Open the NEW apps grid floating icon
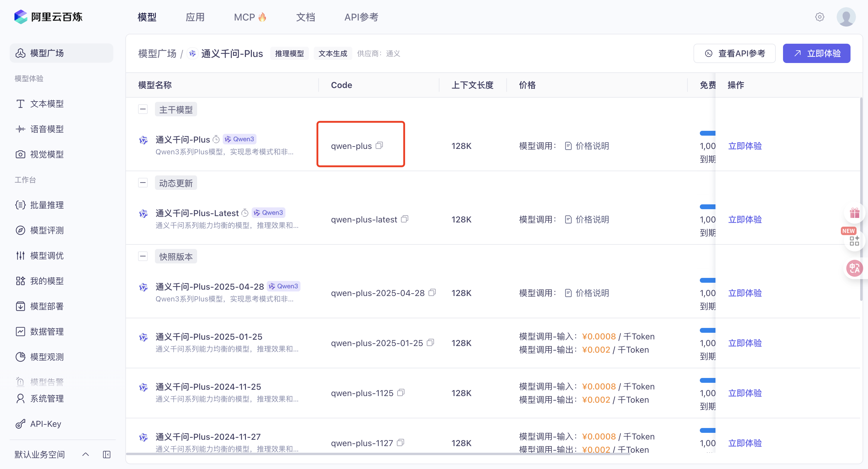Image resolution: width=868 pixels, height=469 pixels. tap(854, 240)
